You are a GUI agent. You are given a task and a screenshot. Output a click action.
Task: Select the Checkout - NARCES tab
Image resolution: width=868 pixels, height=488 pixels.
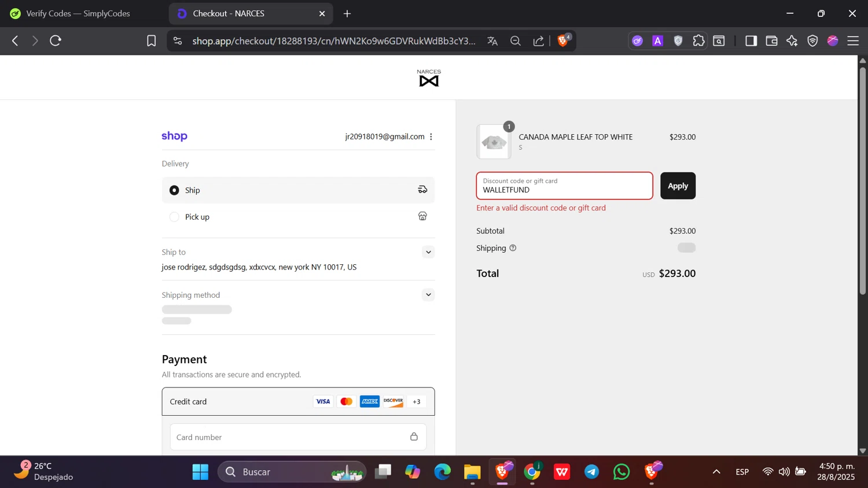coord(251,13)
